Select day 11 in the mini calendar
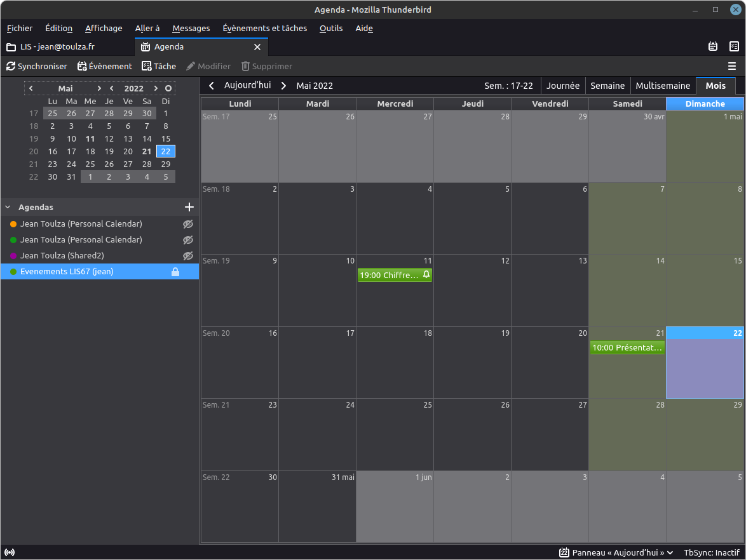 tap(90, 139)
